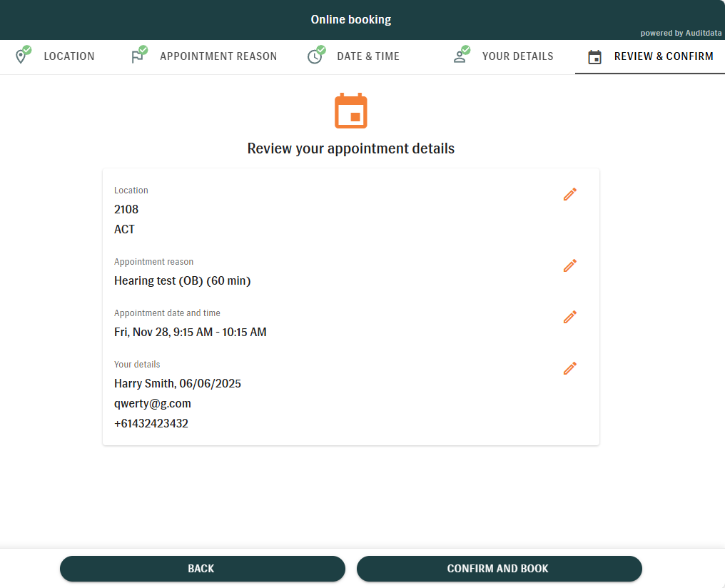725x588 pixels.
Task: Switch to the APPOINTMENT REASON step
Action: click(218, 56)
